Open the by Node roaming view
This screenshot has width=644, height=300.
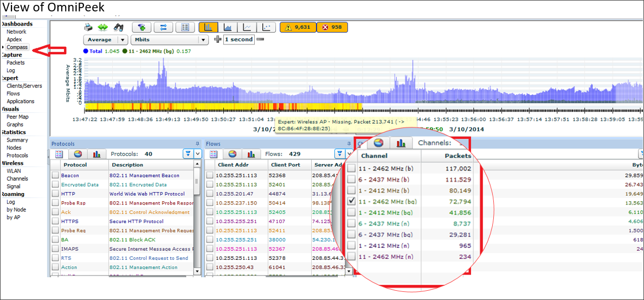[16, 209]
